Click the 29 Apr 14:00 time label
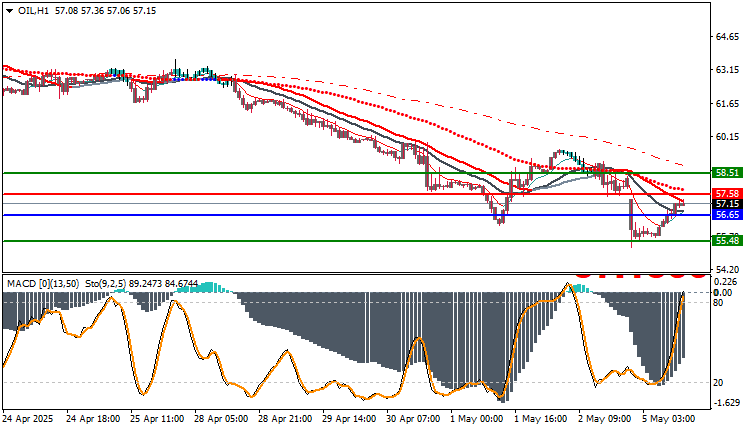 pos(349,419)
